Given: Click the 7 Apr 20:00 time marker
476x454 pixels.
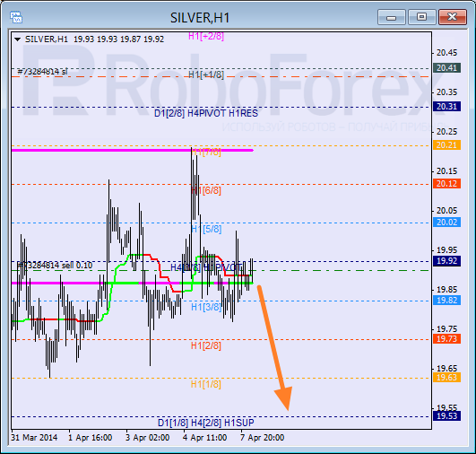Looking at the screenshot, I should (263, 438).
